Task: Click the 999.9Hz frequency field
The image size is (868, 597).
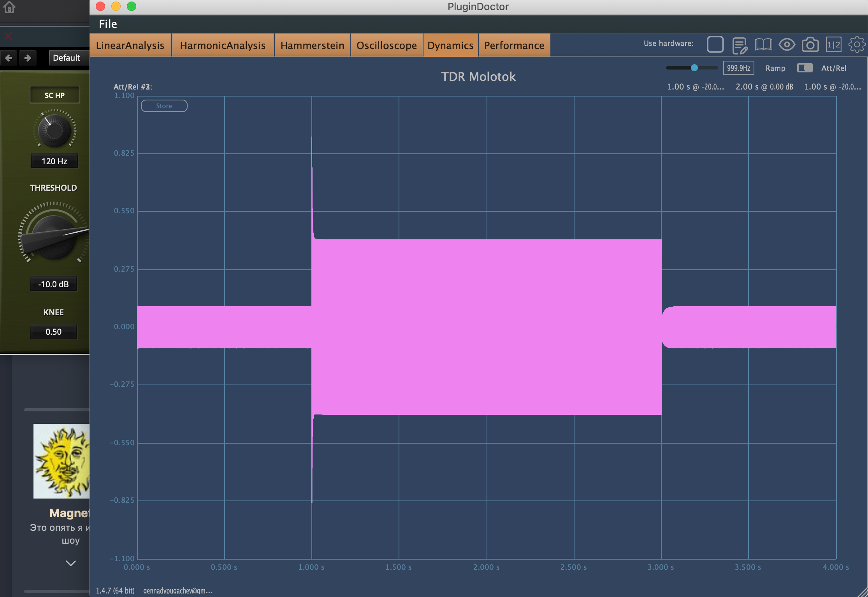Action: tap(738, 68)
